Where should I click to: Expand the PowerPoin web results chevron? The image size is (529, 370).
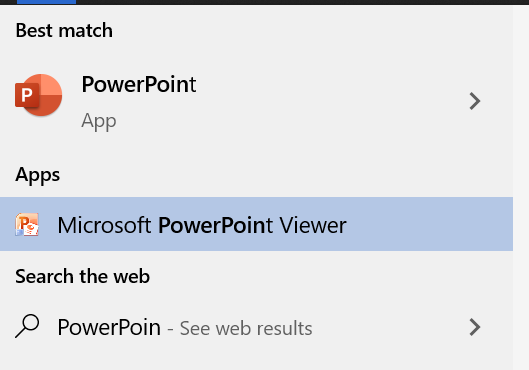tap(475, 327)
